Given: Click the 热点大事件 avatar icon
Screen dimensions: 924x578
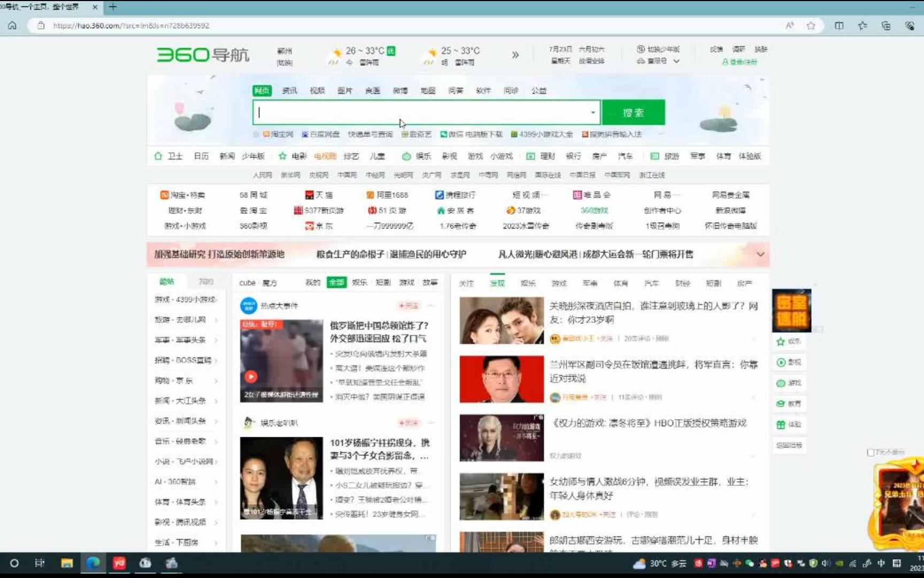Looking at the screenshot, I should pos(248,306).
